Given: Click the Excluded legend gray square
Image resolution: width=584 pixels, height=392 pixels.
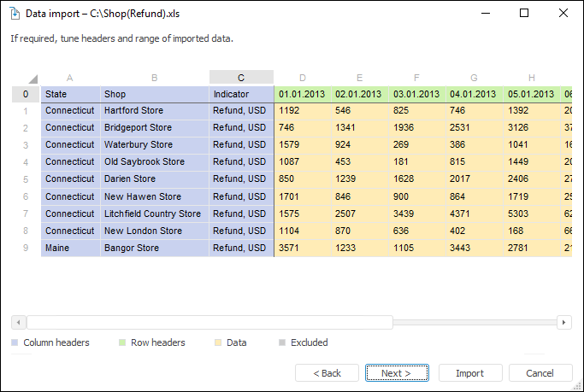Looking at the screenshot, I should (281, 343).
